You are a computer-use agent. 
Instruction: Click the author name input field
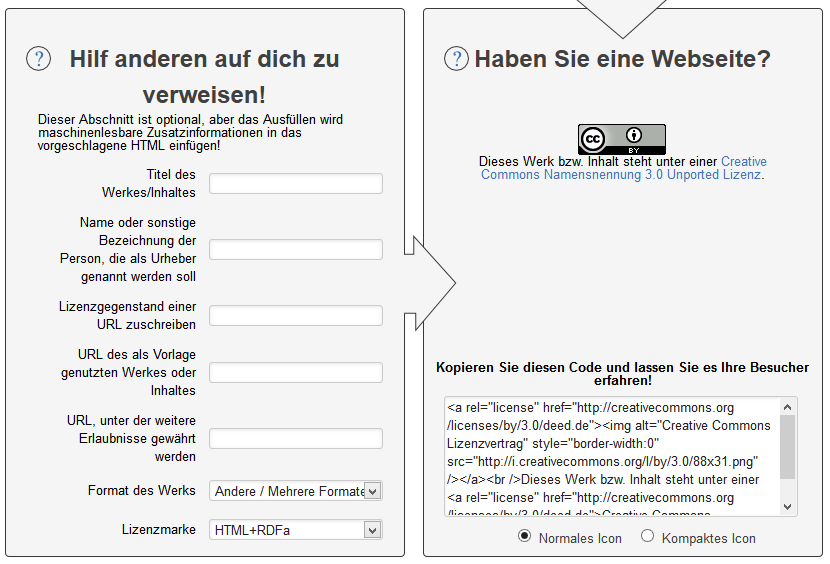[x=296, y=250]
